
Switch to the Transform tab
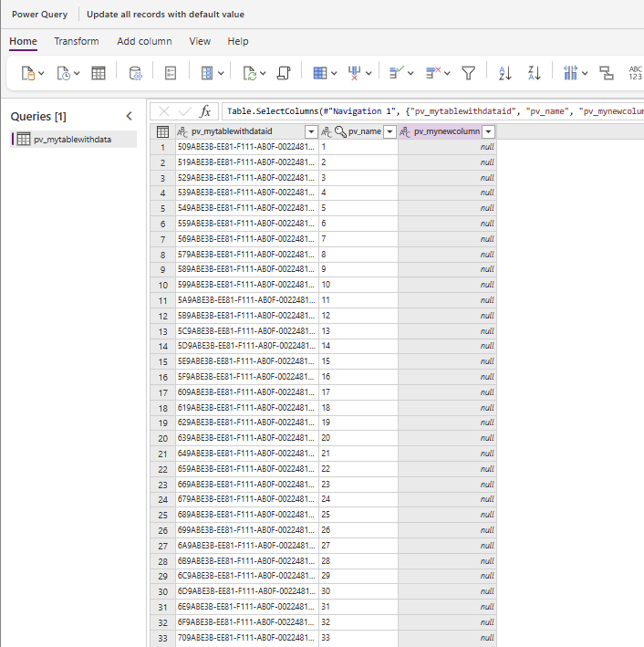[x=77, y=41]
